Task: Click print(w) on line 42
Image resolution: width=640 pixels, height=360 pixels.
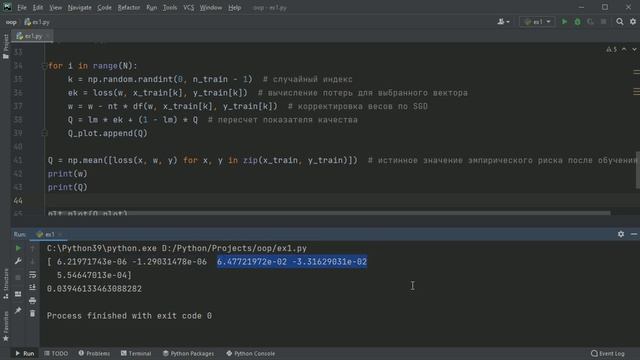Action: [x=67, y=173]
